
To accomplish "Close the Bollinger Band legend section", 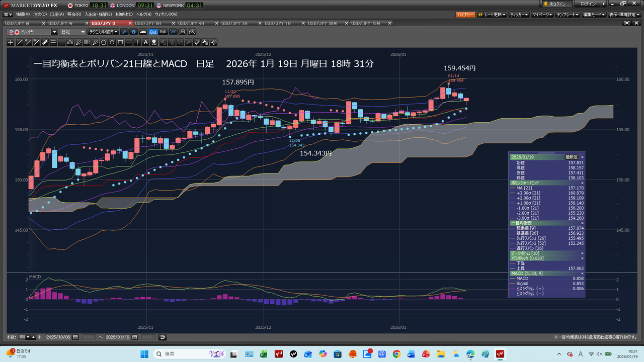I will pyautogui.click(x=582, y=183).
